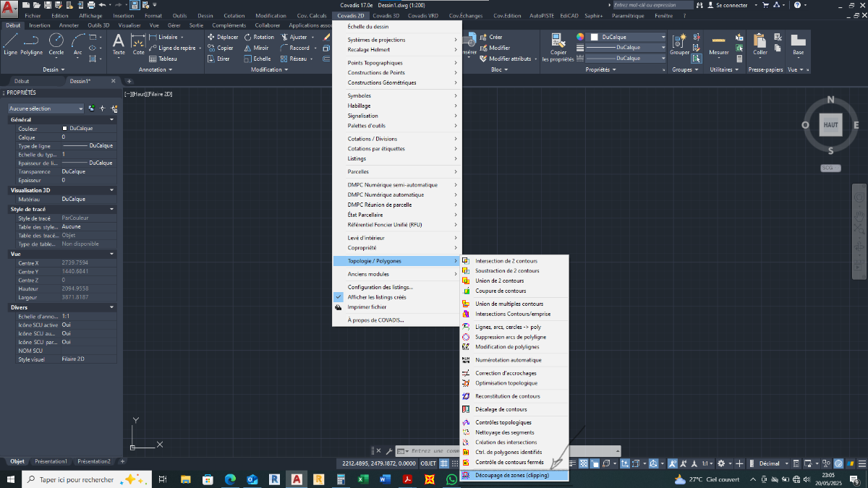Click the Se connecter button
The height and width of the screenshot is (488, 868).
pyautogui.click(x=731, y=5)
